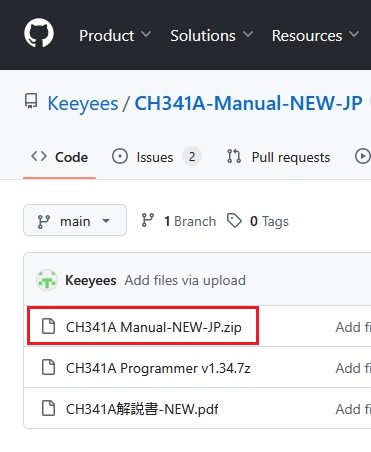
Task: Click file icon beside CH341A Manual-NEW-JP.zip
Action: (x=48, y=326)
